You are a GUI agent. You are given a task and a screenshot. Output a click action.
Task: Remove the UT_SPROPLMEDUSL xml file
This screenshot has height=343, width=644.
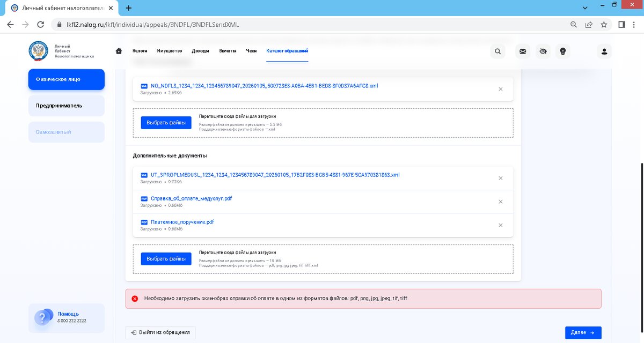[x=501, y=178]
